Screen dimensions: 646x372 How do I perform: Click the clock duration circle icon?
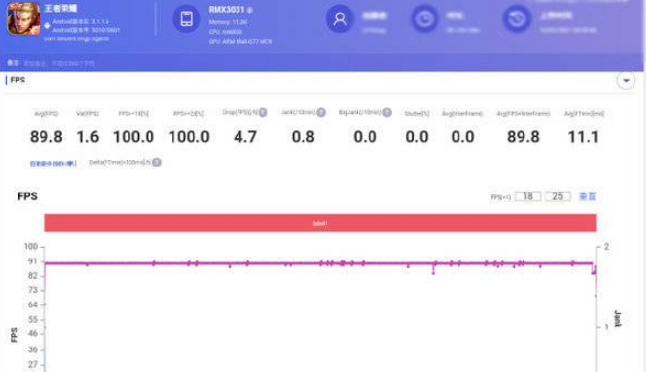point(425,19)
